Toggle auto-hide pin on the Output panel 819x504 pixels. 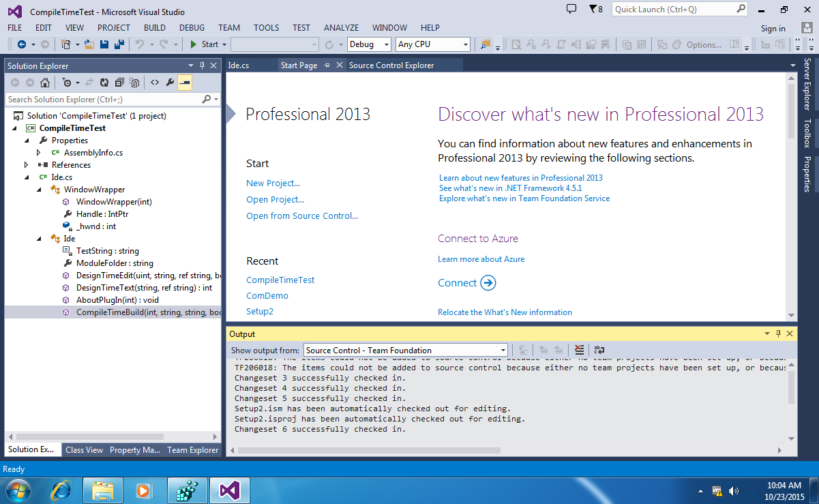778,333
